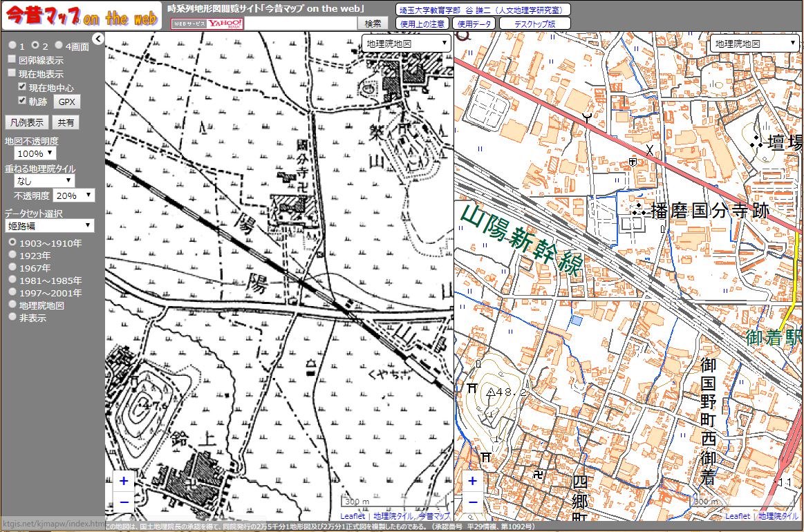Select the 1997〜2001年 map period
Image resolution: width=804 pixels, height=532 pixels.
pyautogui.click(x=12, y=292)
